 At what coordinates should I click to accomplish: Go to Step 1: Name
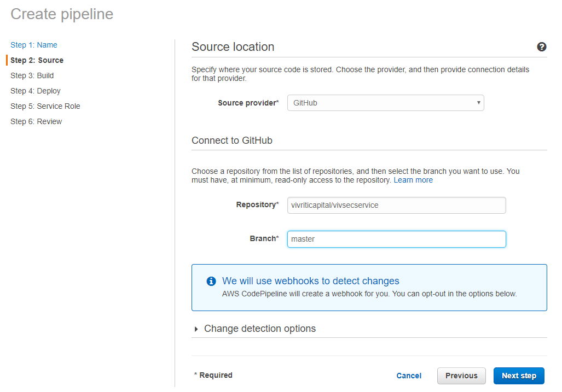pos(34,45)
